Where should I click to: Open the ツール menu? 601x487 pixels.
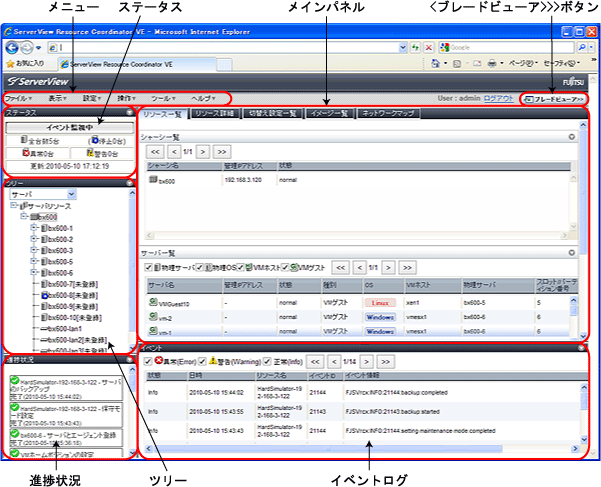[163, 99]
